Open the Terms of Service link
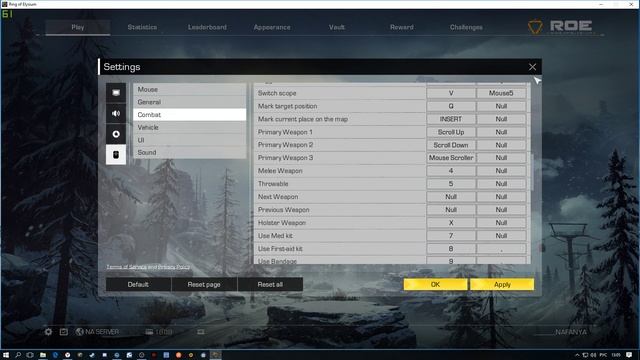 click(x=126, y=267)
